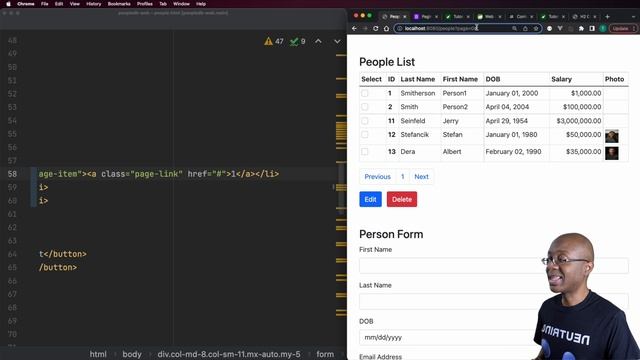
Task: Click the div.col-md-8 breadcrumb in editor
Action: (x=229, y=354)
